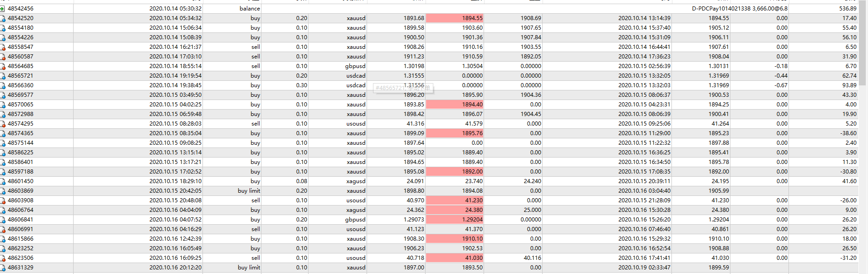
Task: Click the vertical scrollbar thumb on the right
Action: 863,43
